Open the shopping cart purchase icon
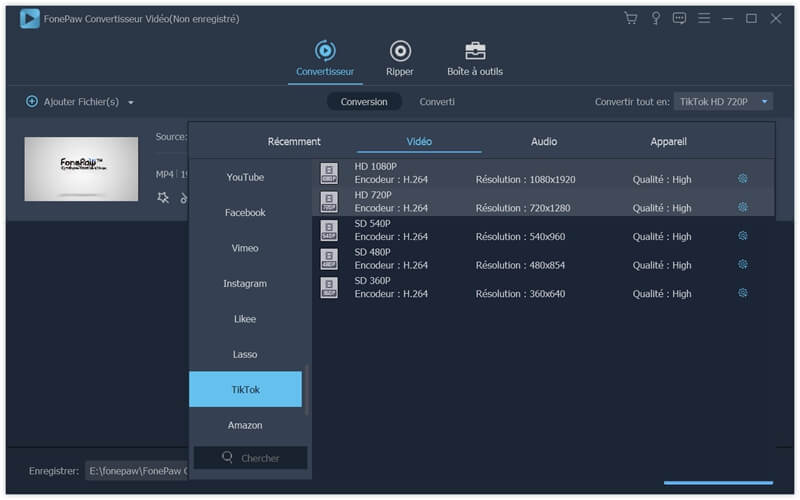 631,18
